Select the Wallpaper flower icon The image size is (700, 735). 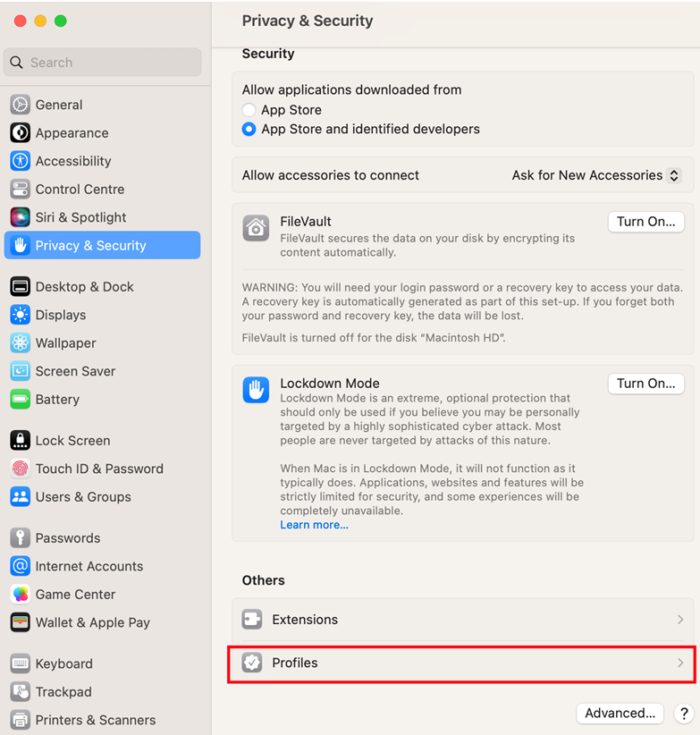[21, 342]
